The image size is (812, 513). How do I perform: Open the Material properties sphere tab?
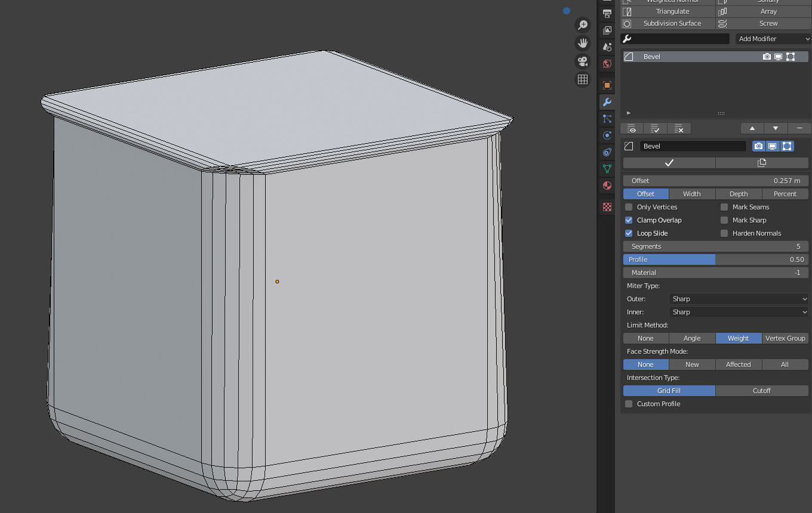(x=607, y=186)
